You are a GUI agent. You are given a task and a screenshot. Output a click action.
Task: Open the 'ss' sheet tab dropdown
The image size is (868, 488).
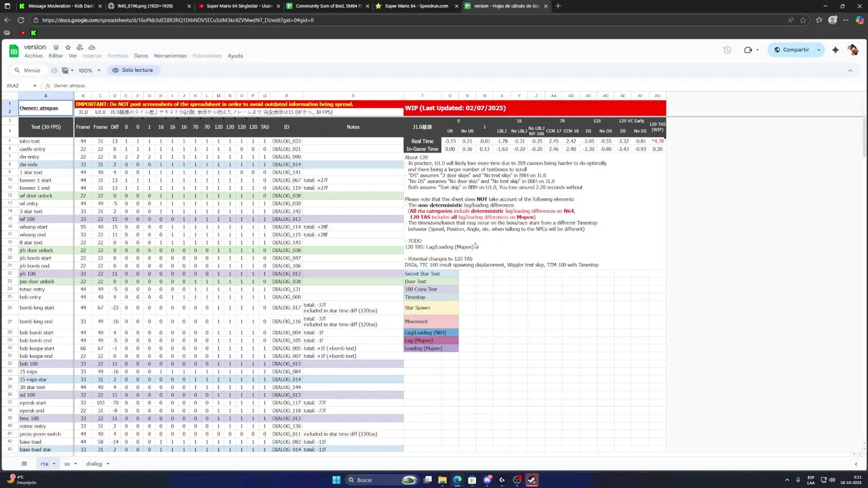(x=75, y=464)
